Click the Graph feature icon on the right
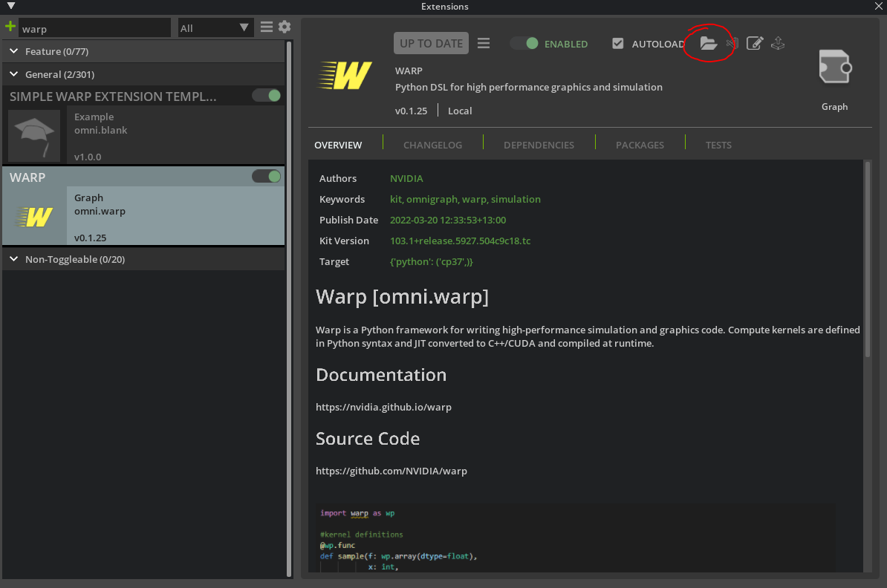Viewport: 887px width, 588px height. (x=834, y=65)
